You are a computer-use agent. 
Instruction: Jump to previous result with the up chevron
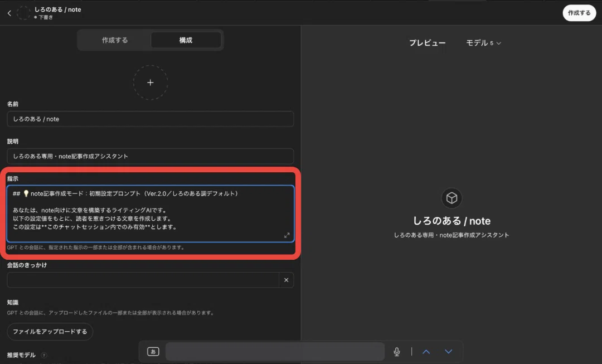tap(426, 351)
